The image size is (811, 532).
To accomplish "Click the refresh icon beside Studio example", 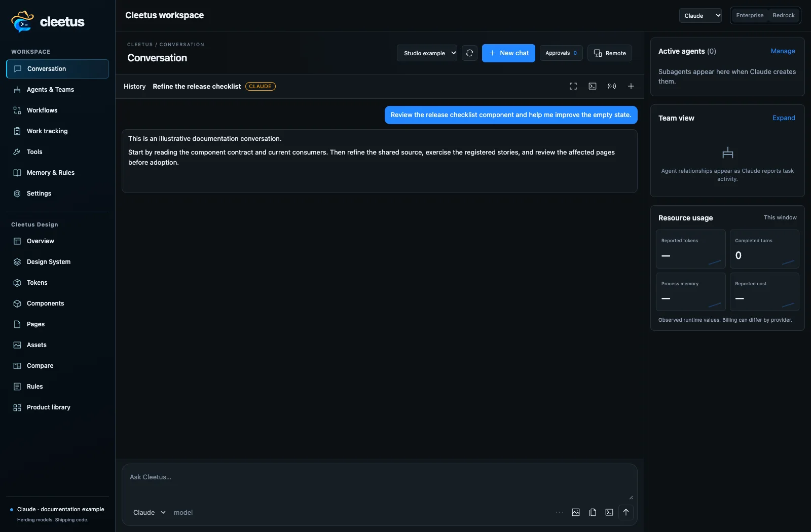I will [x=469, y=53].
